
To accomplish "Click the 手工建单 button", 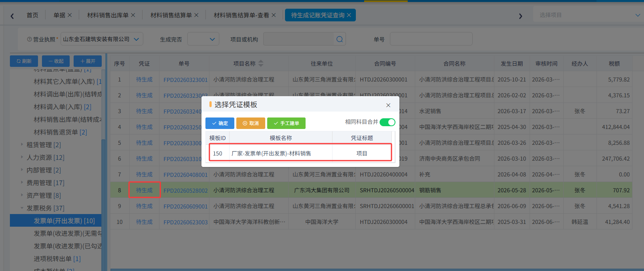I will tap(286, 123).
